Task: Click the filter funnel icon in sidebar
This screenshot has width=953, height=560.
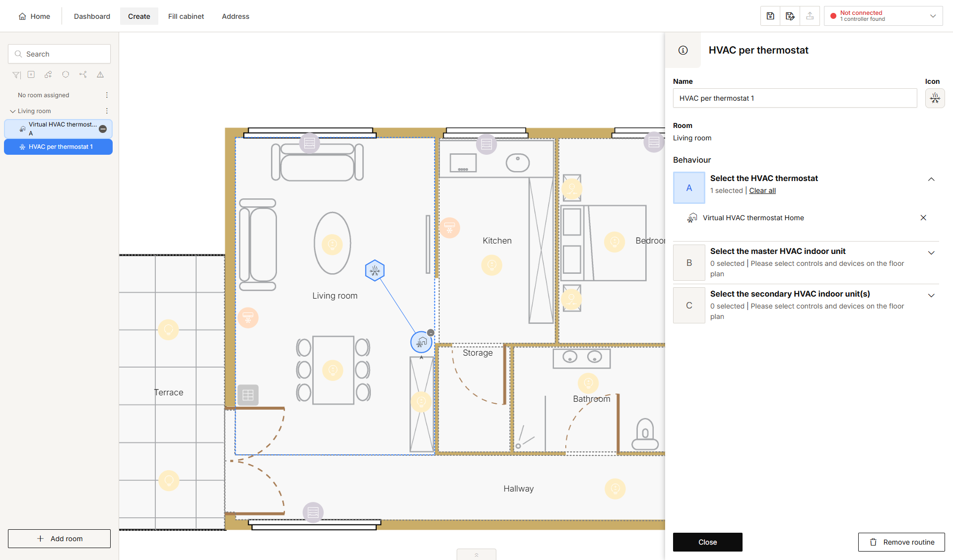Action: point(16,75)
